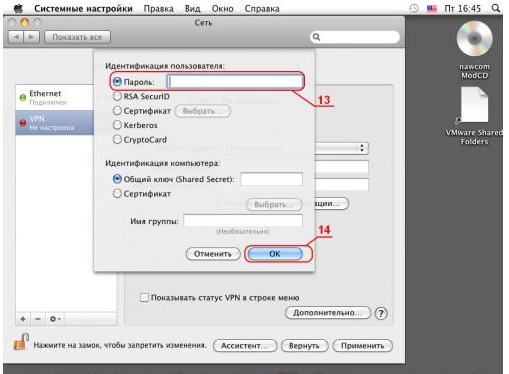Select user Сертификат radio button
This screenshot has height=374, width=509.
117,111
